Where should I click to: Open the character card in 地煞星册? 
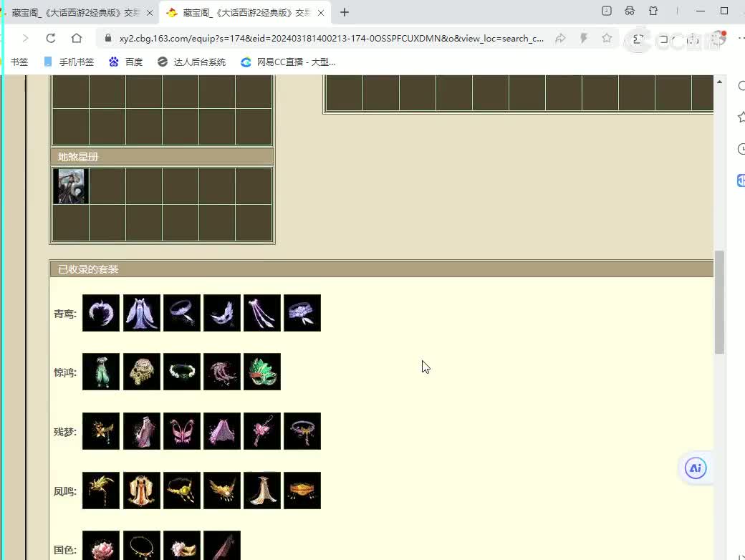[71, 187]
